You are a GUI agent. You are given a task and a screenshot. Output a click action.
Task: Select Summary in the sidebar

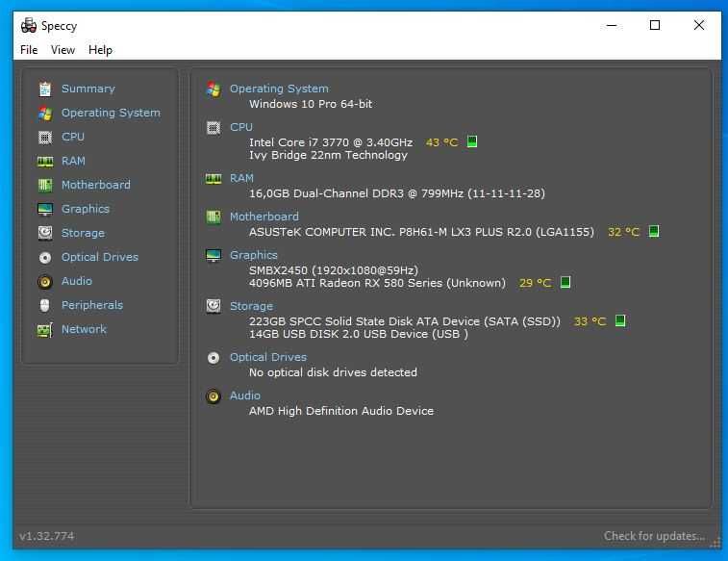point(88,89)
